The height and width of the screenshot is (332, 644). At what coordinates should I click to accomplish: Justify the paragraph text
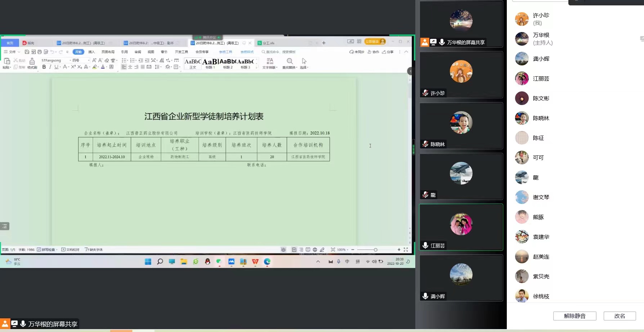143,67
